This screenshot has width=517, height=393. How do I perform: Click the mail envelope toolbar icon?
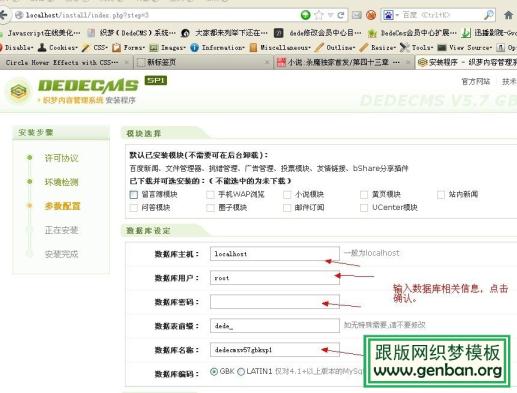(356, 15)
